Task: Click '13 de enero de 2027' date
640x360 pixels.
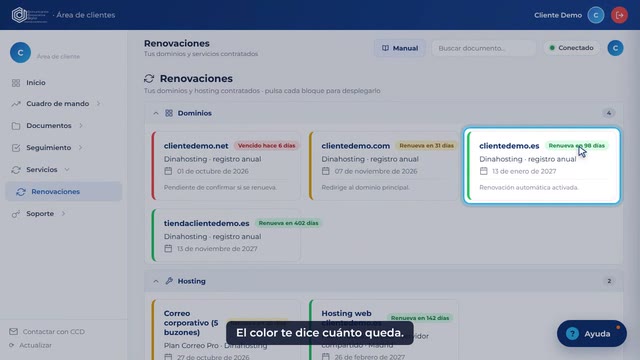Action: pos(524,171)
